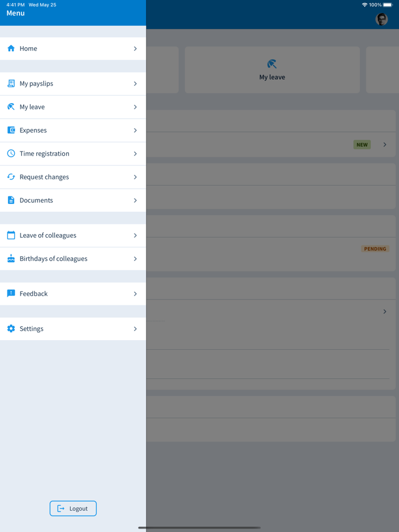Select My leave menu item
Viewport: 399px width, 532px height.
[x=73, y=107]
